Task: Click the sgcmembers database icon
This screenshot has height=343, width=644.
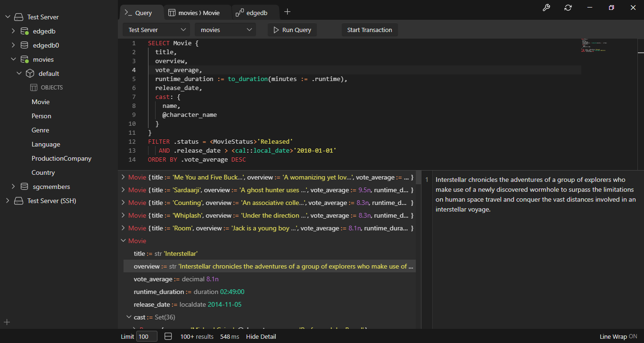Action: coord(24,187)
